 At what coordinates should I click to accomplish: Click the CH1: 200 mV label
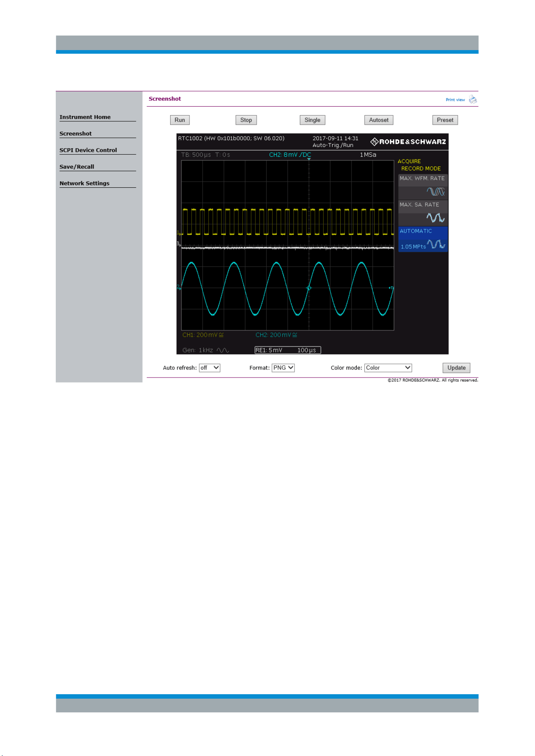(x=203, y=335)
